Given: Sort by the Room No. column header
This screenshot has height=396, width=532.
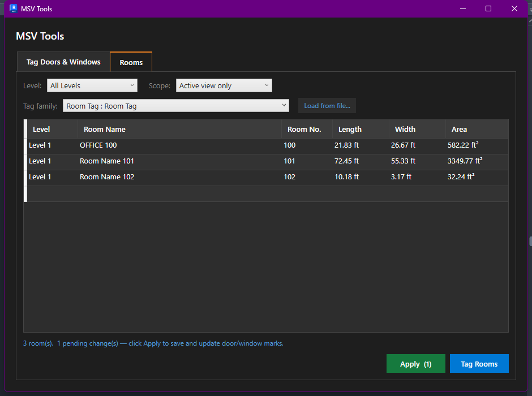Looking at the screenshot, I should (307, 129).
